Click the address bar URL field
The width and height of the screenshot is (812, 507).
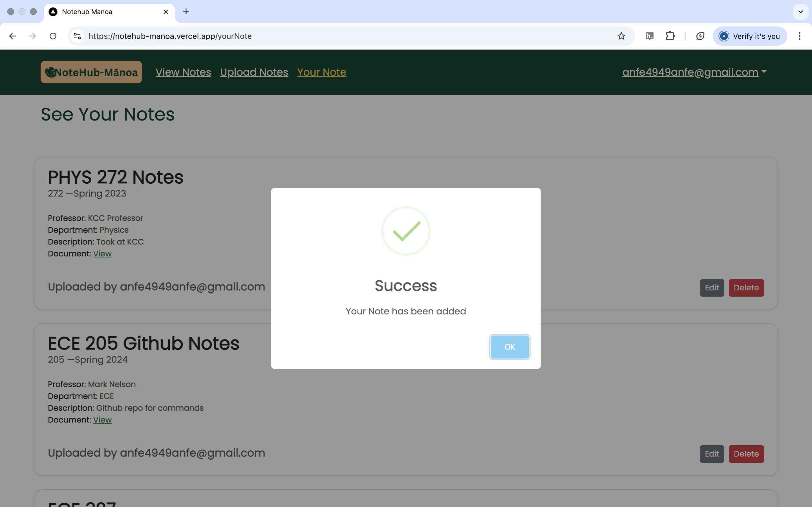(x=336, y=36)
